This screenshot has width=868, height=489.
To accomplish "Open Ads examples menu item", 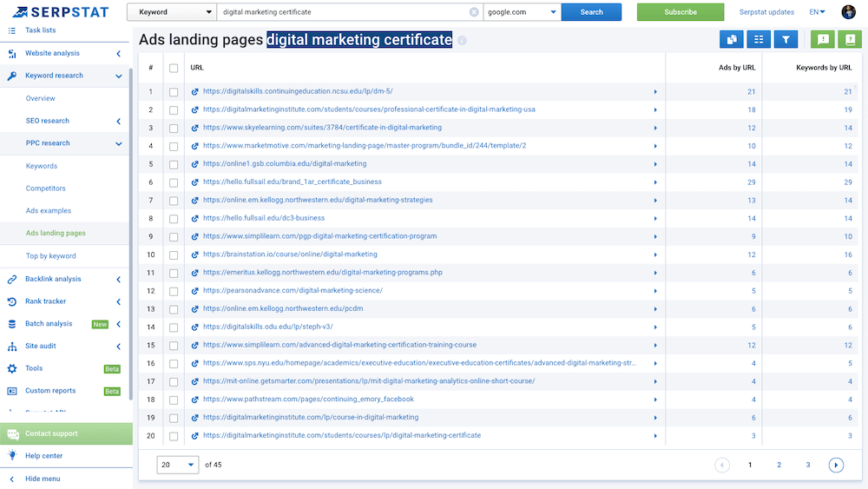I will pyautogui.click(x=48, y=211).
